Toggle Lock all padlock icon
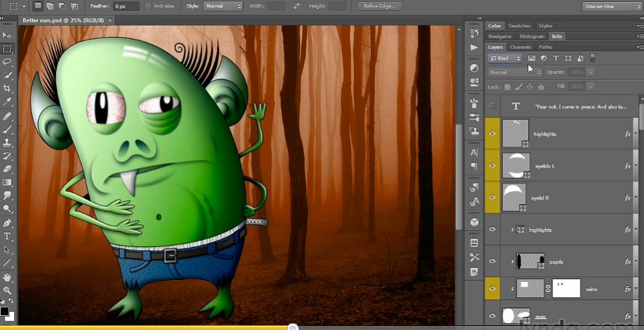 coord(541,87)
